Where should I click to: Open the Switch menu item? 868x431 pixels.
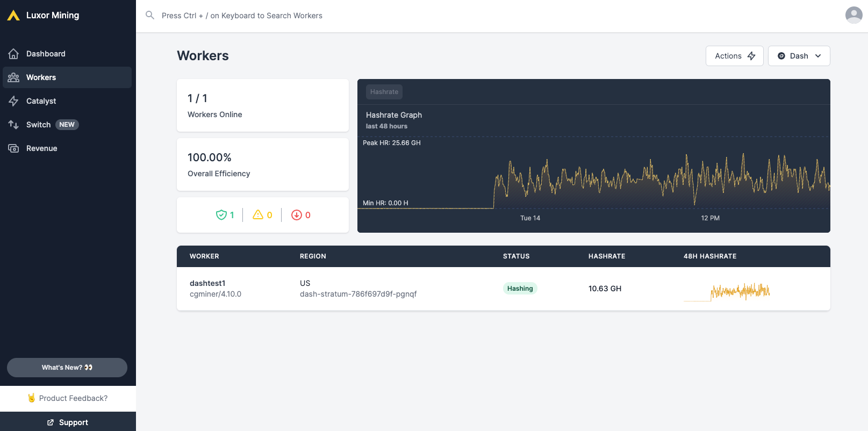click(67, 125)
